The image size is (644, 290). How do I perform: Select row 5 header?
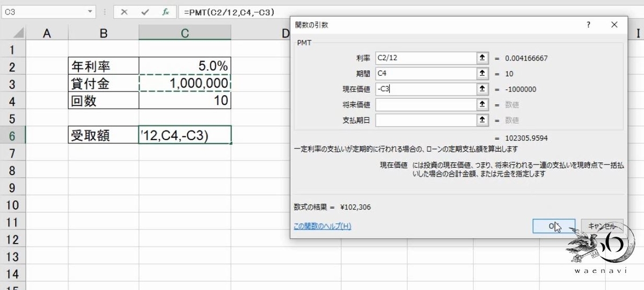click(13, 118)
